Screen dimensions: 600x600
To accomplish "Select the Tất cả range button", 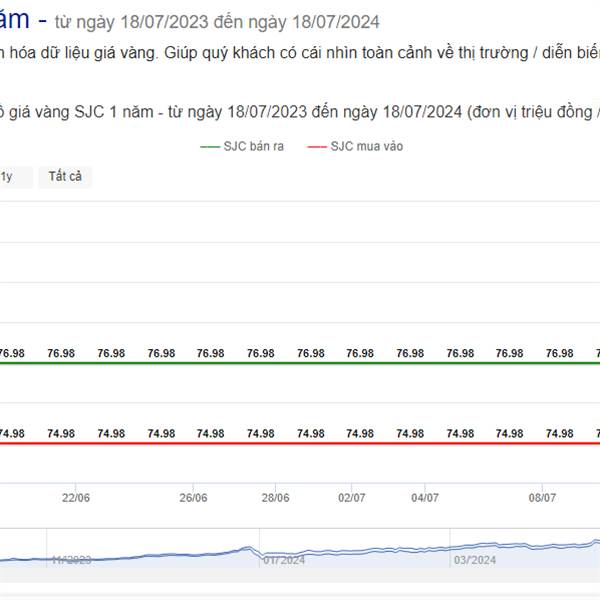I will [65, 176].
